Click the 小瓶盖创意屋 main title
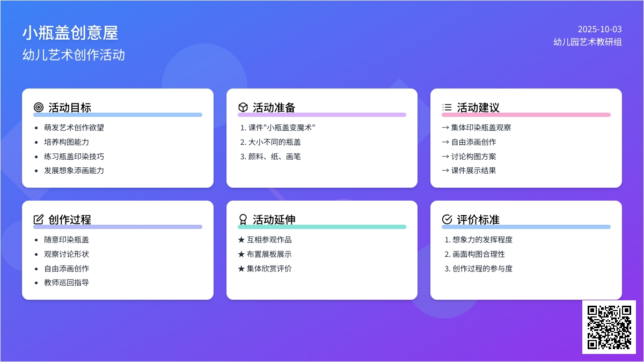The height and width of the screenshot is (362, 644). click(x=70, y=33)
